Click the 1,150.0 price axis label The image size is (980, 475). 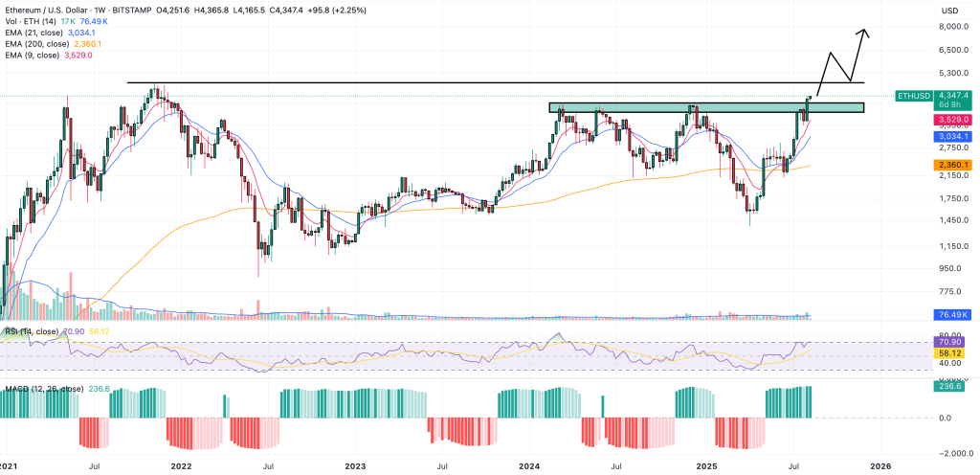pyautogui.click(x=956, y=247)
